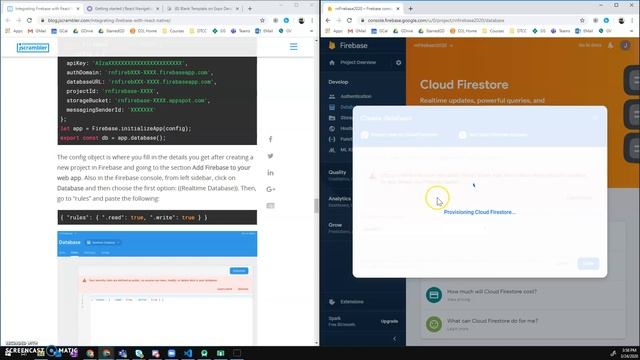Share article via email icon
Viewport: 640px width, 360px height.
click(x=270, y=206)
